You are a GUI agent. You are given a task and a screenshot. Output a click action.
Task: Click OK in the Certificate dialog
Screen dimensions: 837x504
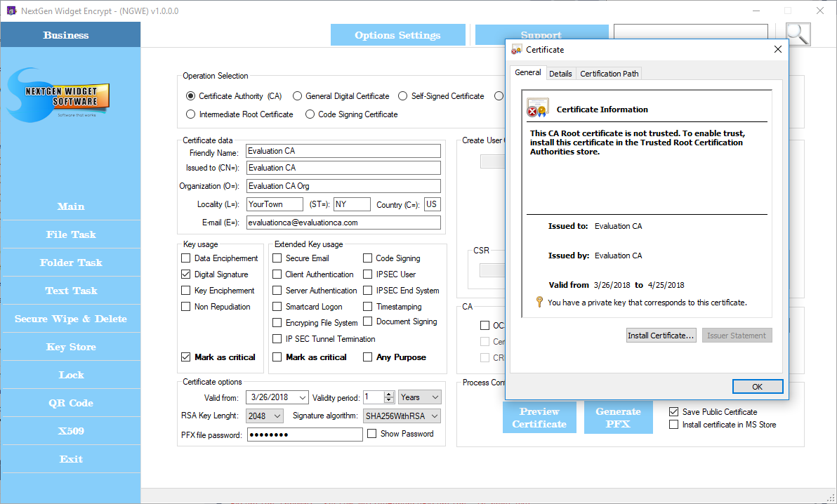pos(758,387)
